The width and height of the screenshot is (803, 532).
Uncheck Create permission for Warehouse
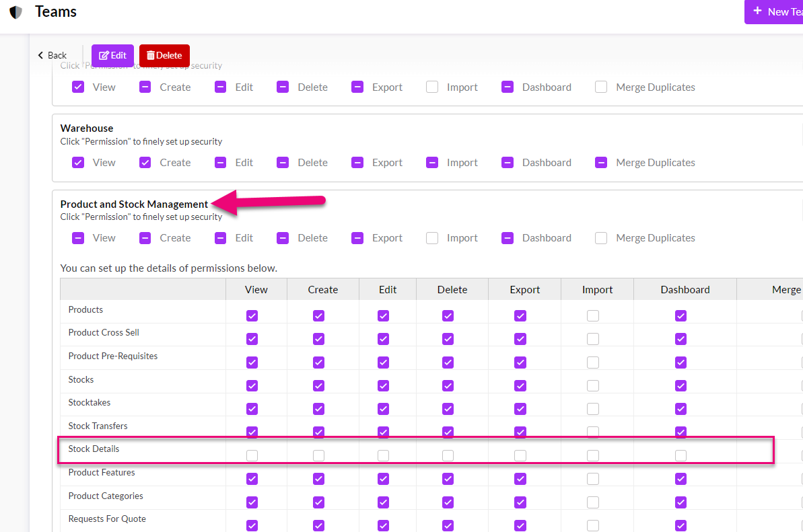pos(145,163)
